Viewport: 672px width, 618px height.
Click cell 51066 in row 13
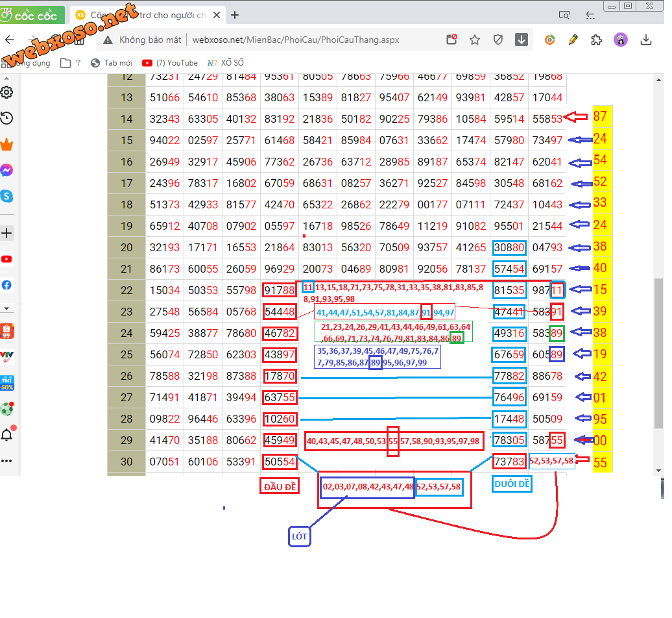[165, 98]
